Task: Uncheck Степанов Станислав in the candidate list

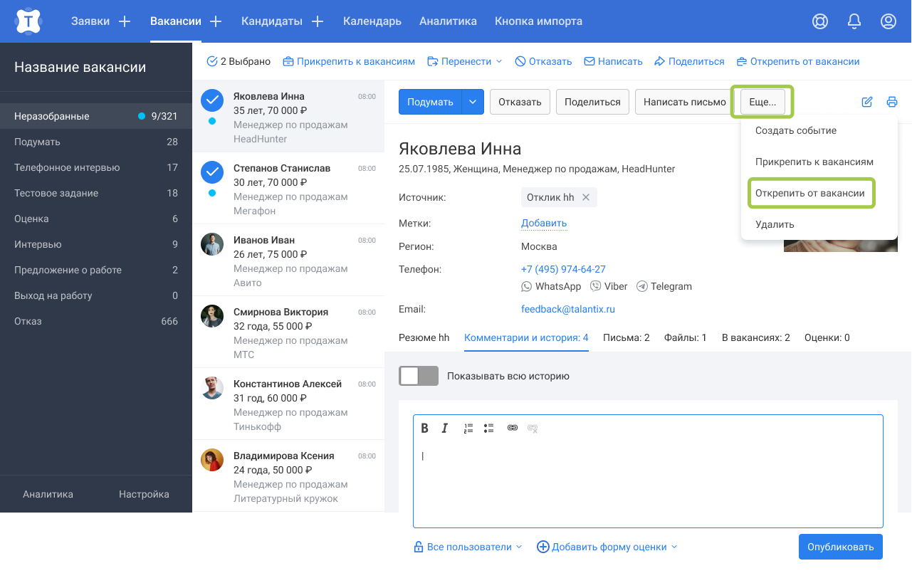Action: (x=212, y=173)
